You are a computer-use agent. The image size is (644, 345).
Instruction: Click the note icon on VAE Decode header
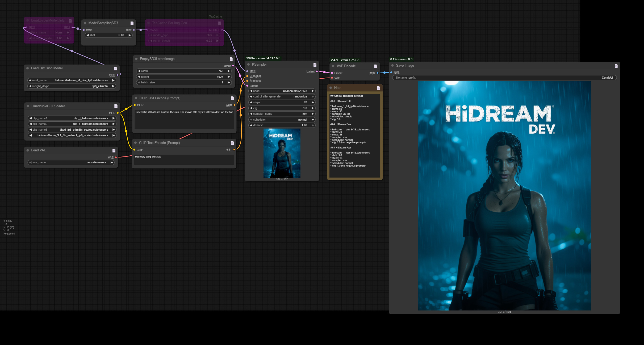pos(375,66)
